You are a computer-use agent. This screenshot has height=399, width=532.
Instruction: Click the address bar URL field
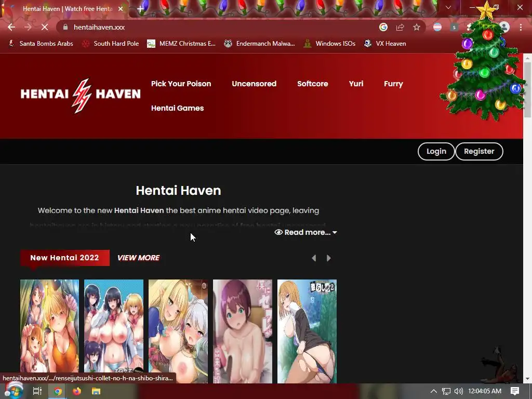tap(217, 27)
